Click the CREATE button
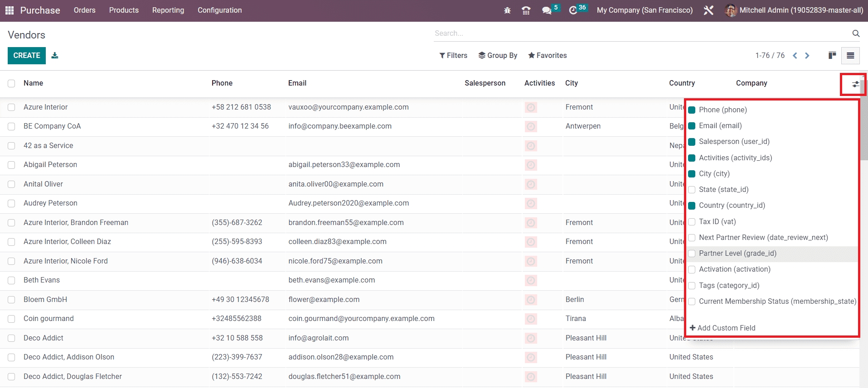This screenshot has width=868, height=388. [x=27, y=55]
